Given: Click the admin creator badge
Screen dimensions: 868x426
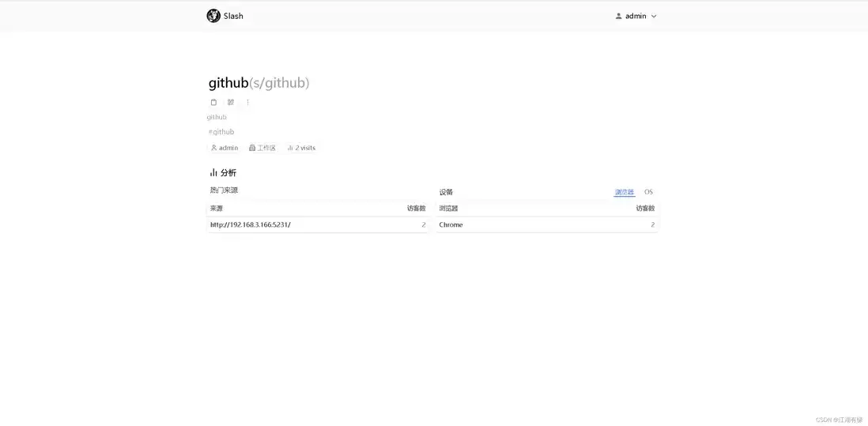Looking at the screenshot, I should click(225, 148).
